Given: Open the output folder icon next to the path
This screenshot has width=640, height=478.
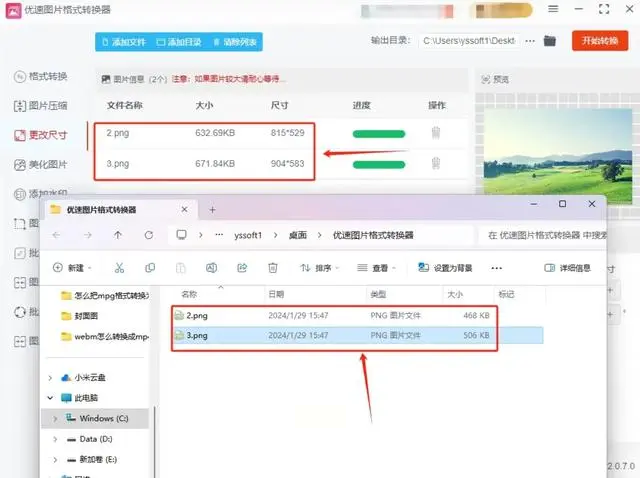Looking at the screenshot, I should click(x=550, y=41).
